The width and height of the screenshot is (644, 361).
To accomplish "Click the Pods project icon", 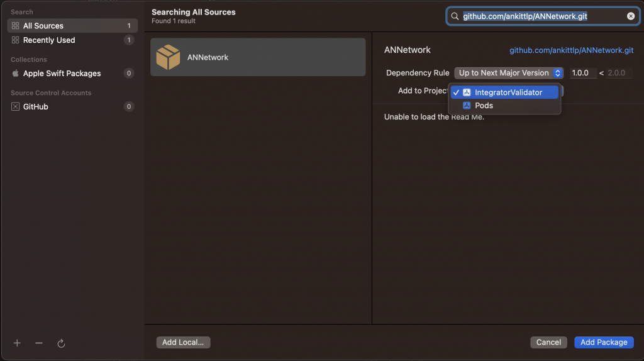I will [x=467, y=106].
